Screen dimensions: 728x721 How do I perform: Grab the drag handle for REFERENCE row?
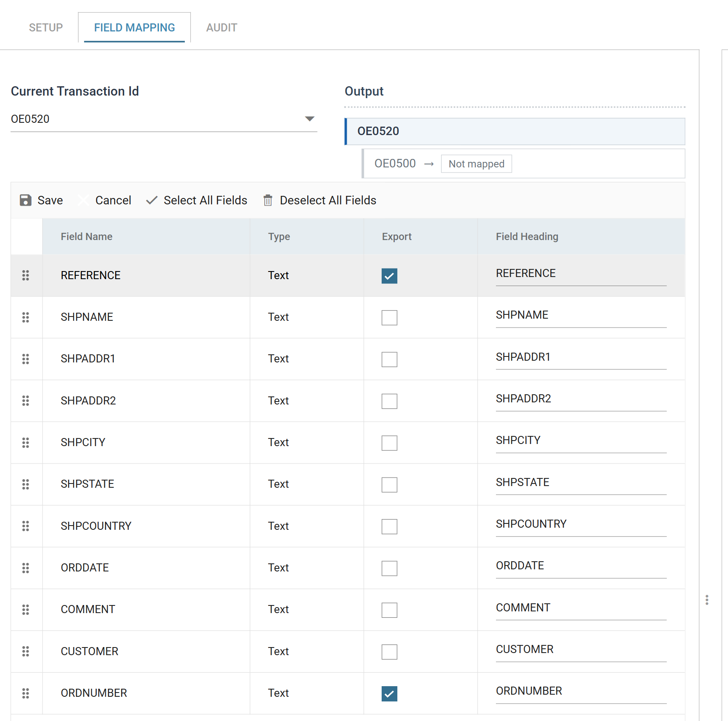(25, 275)
